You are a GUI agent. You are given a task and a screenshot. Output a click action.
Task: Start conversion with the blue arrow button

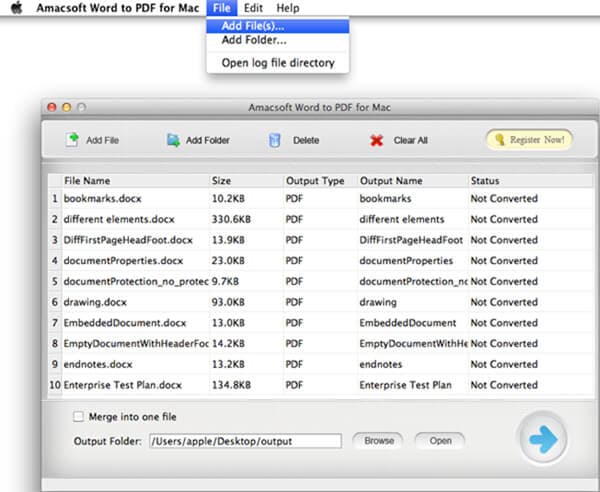[543, 439]
